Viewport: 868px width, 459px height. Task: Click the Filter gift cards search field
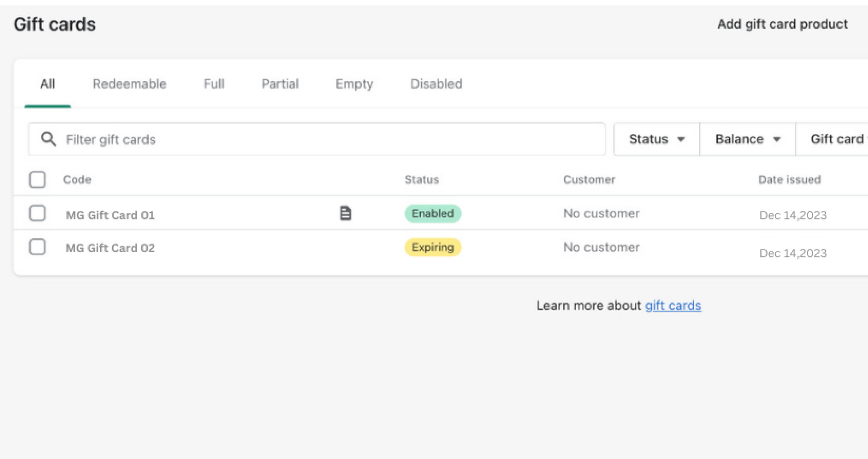317,139
